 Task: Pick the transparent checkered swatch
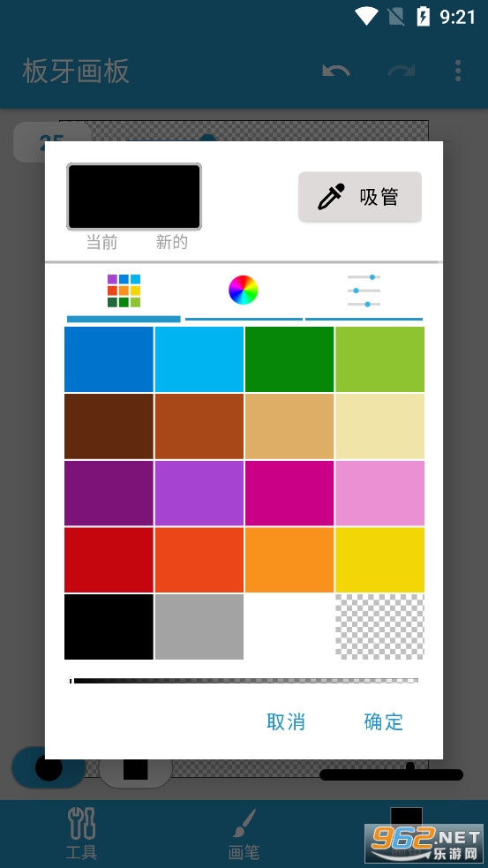(379, 627)
